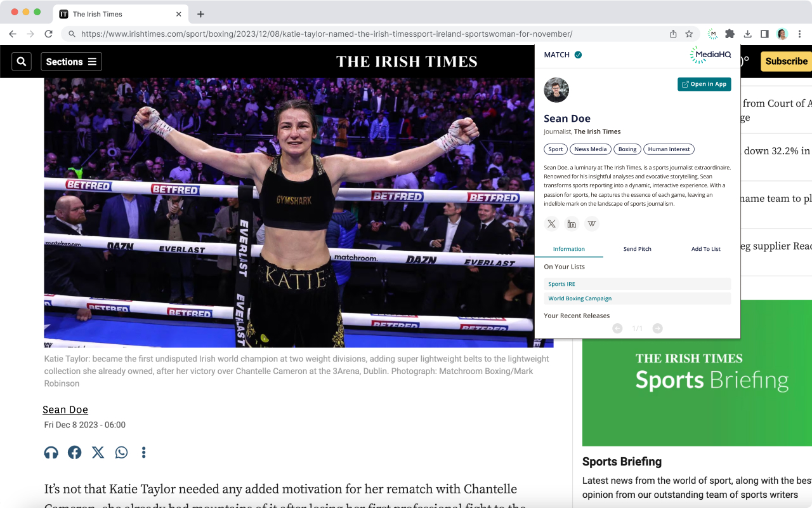Click the photo caption text
Viewport: 812px width, 508px height.
tap(297, 371)
